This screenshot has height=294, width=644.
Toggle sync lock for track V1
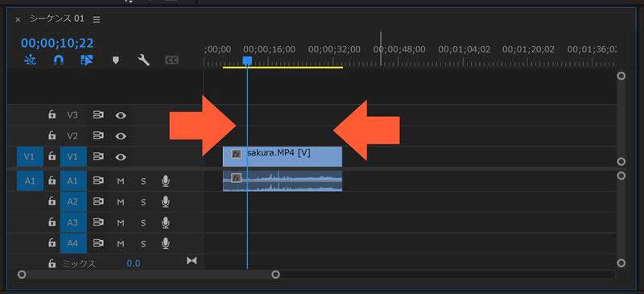[x=97, y=156]
